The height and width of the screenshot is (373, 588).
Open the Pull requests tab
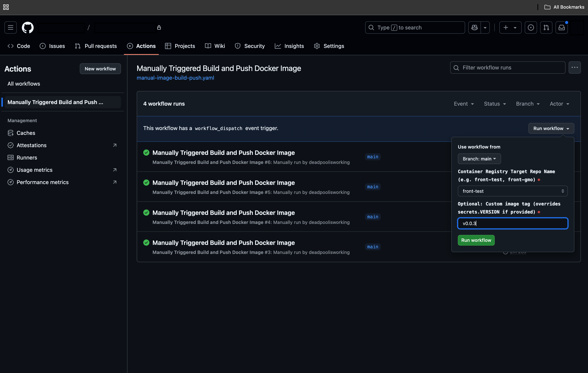coord(96,46)
